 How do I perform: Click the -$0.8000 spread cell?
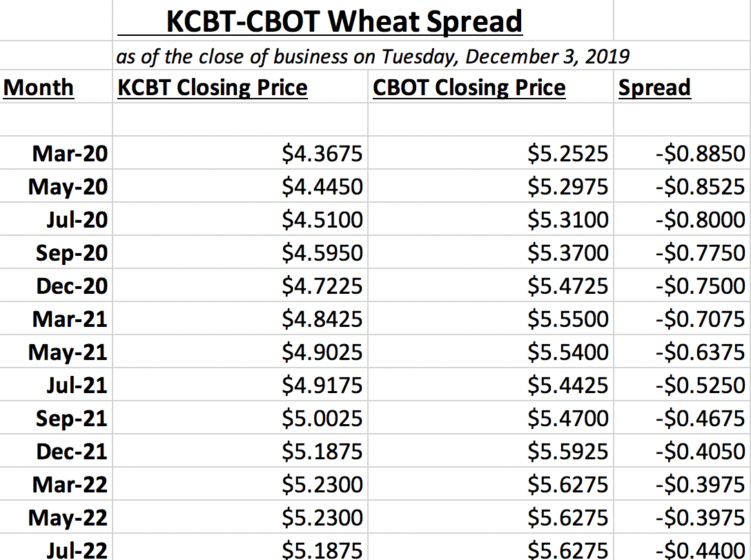(682, 219)
